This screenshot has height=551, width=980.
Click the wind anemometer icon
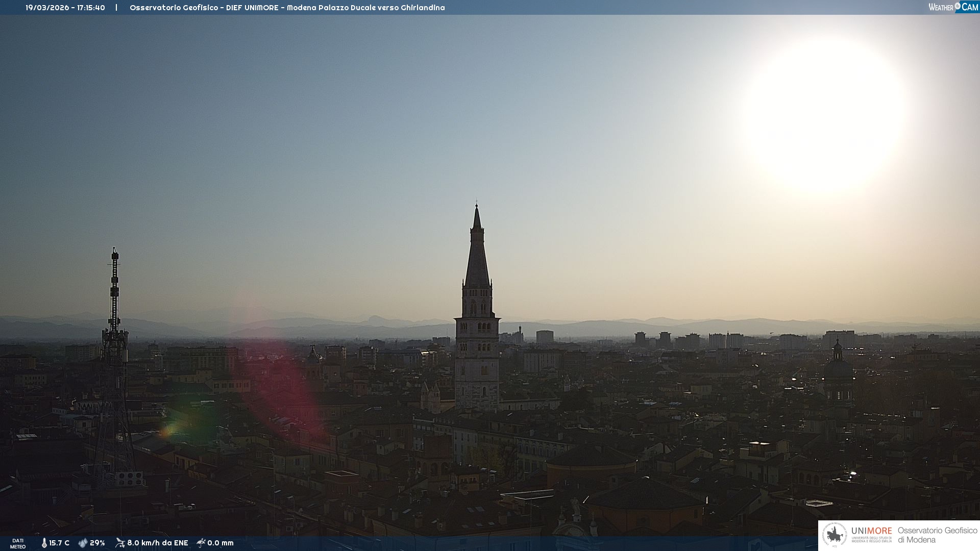click(120, 543)
